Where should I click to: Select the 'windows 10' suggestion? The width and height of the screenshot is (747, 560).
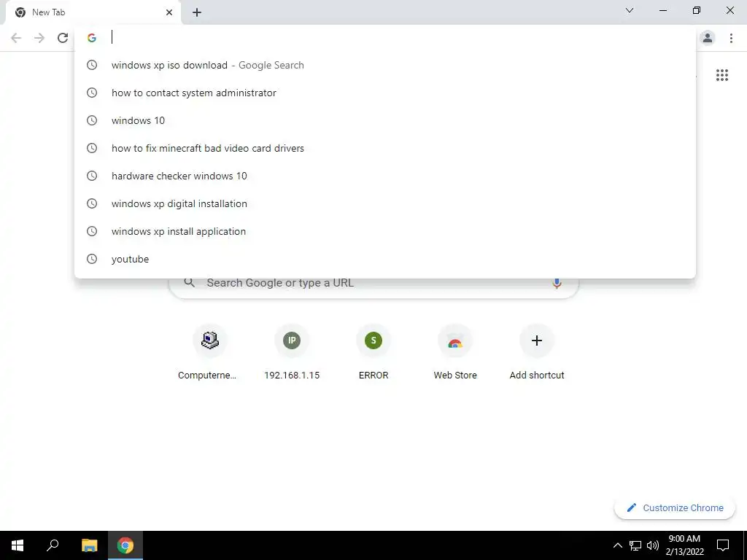pos(385,120)
